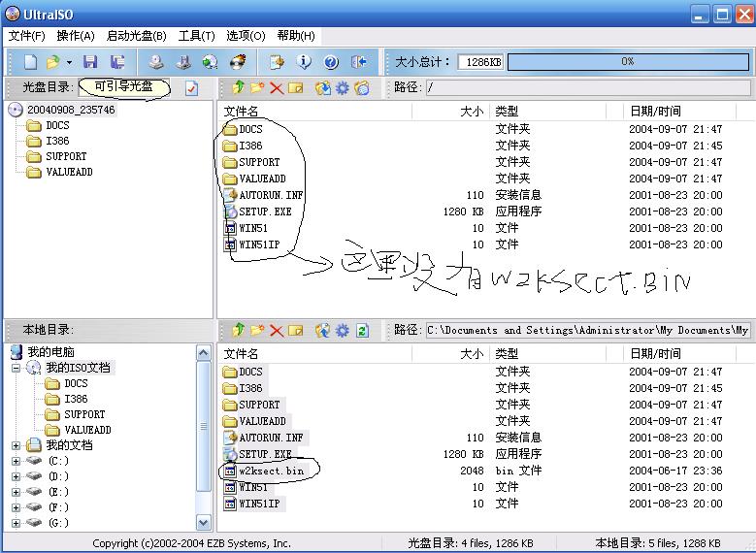The image size is (756, 553).
Task: Open the 选项(O) menu
Action: point(246,36)
